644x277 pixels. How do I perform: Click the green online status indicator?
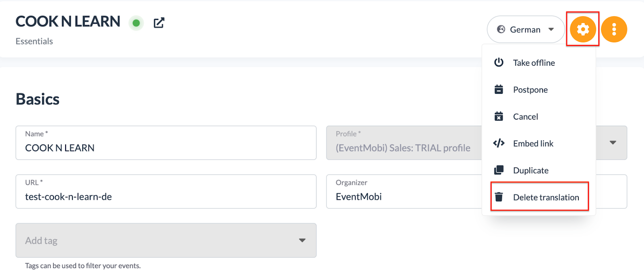pos(136,23)
